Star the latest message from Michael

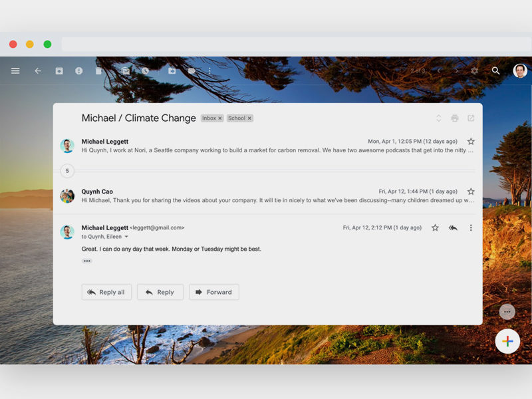point(435,227)
